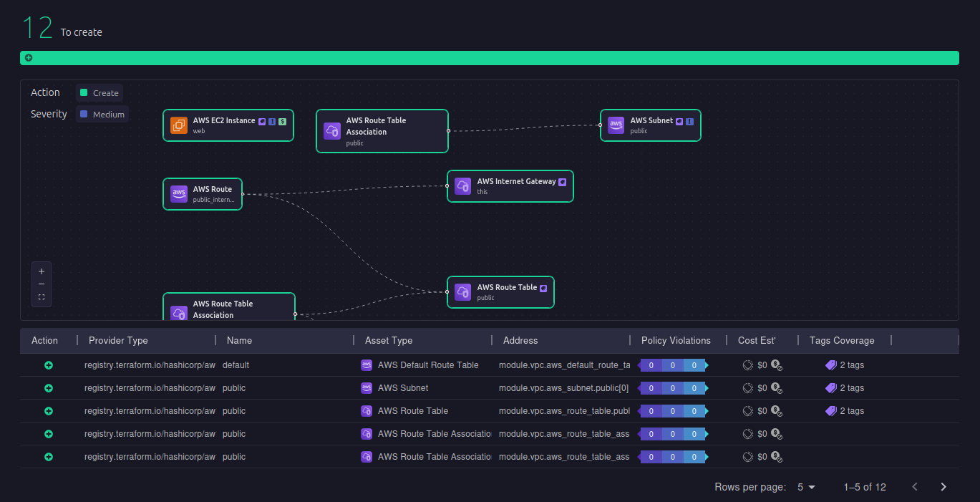Sort by the Cost Est' column header
Viewport: 980px width, 502px height.
coord(757,341)
